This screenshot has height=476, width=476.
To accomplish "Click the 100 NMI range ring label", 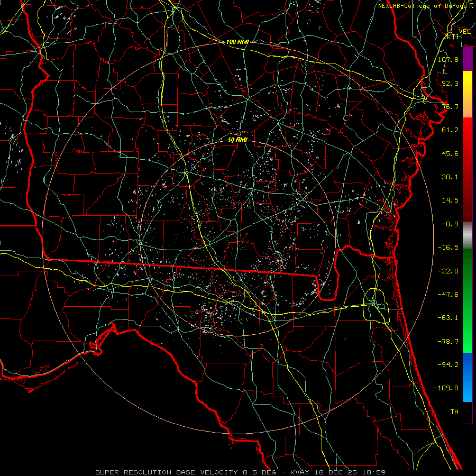I will point(237,42).
